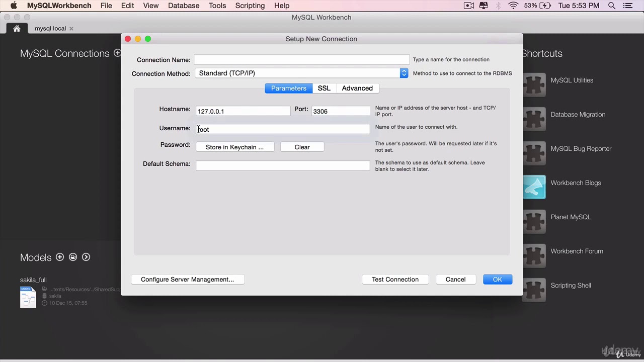Open Spotlight search in the menu bar
This screenshot has width=644, height=362.
pyautogui.click(x=612, y=6)
